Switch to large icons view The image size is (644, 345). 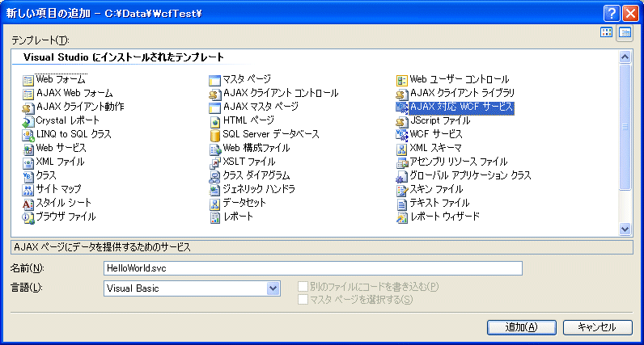pos(606,33)
